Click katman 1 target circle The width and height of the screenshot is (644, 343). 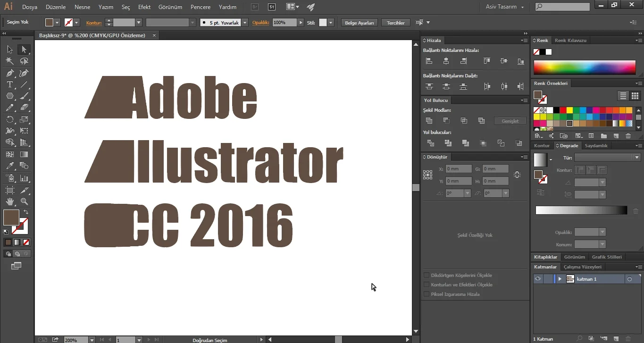629,279
